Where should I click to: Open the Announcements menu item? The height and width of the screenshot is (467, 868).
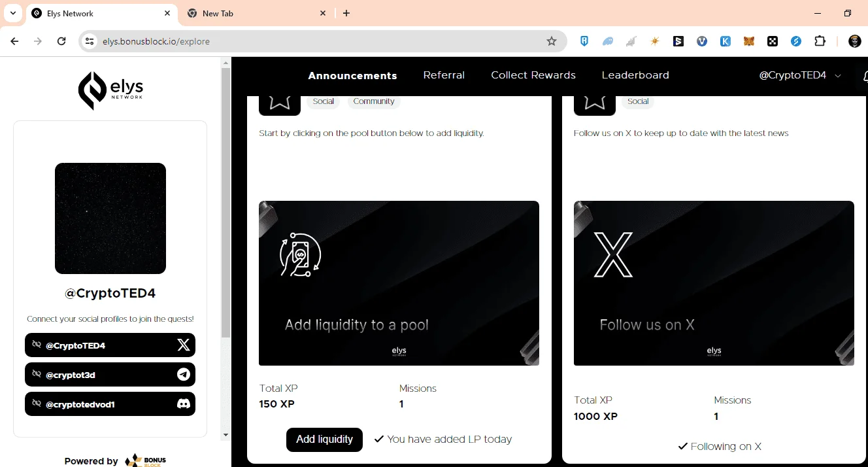[x=352, y=75]
